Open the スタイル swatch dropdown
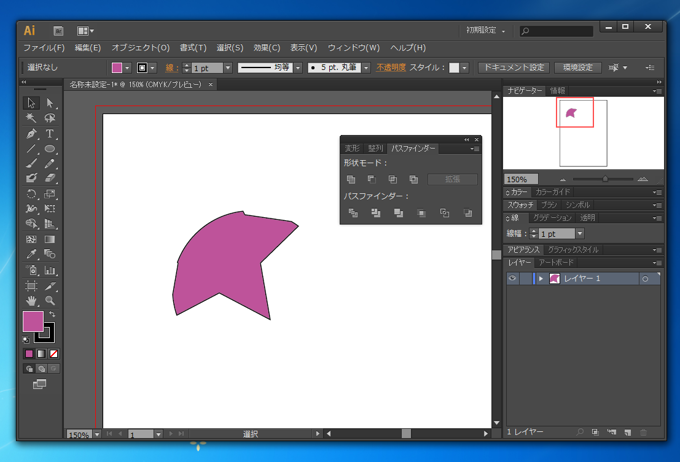The image size is (680, 462). (465, 68)
